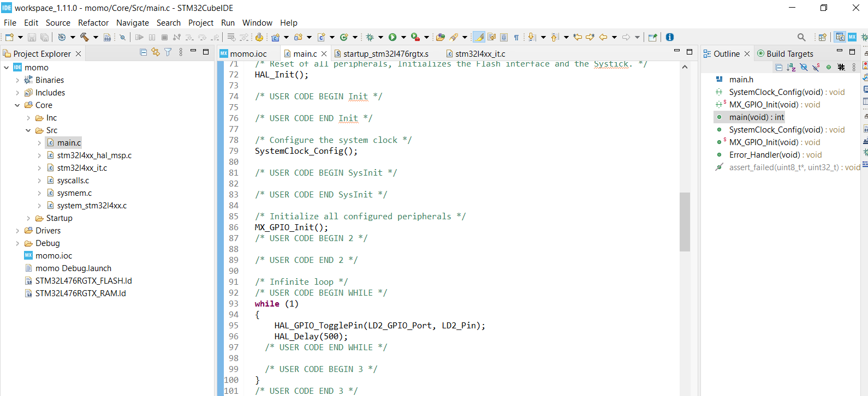This screenshot has height=396, width=868.
Task: Toggle Hide Static Members in Outline
Action: point(816,67)
